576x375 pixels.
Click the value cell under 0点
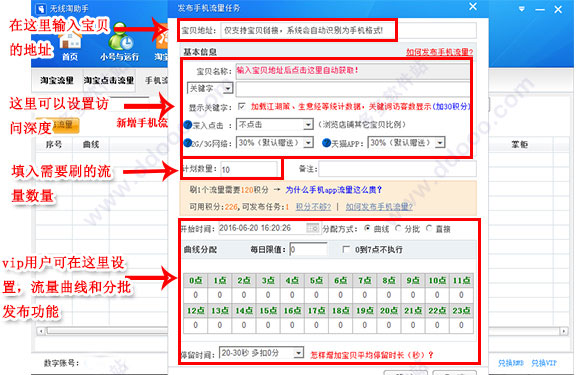click(x=195, y=295)
